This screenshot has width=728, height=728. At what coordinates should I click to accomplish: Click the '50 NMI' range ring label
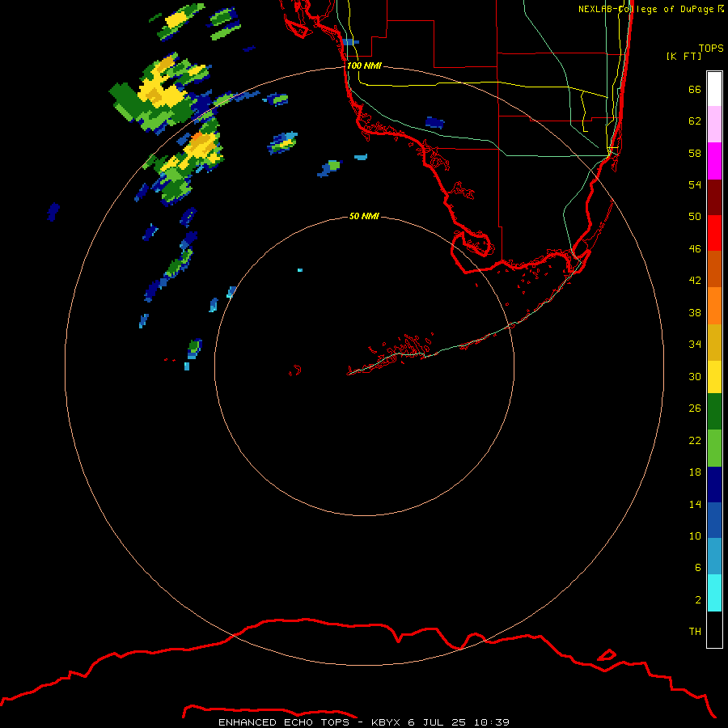tap(364, 216)
